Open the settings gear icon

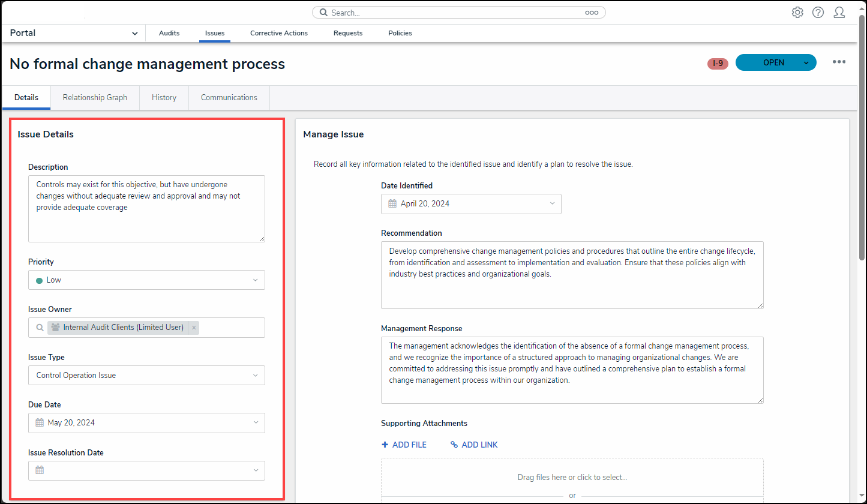click(x=797, y=13)
